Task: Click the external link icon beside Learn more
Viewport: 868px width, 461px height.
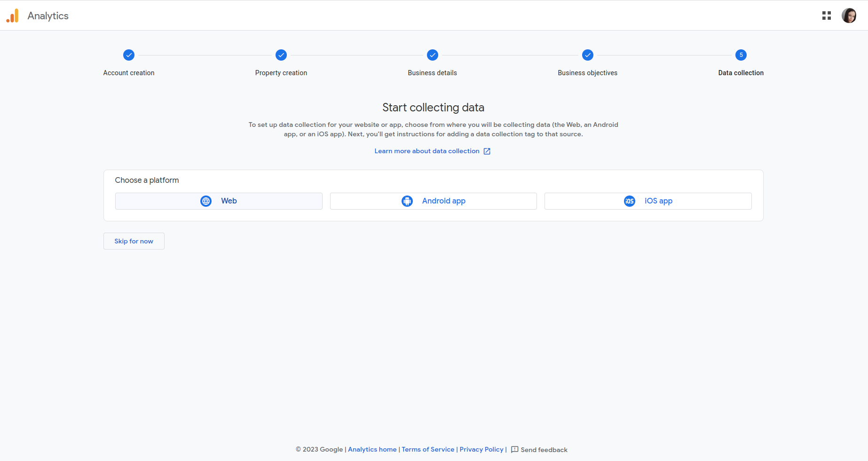Action: click(x=487, y=151)
